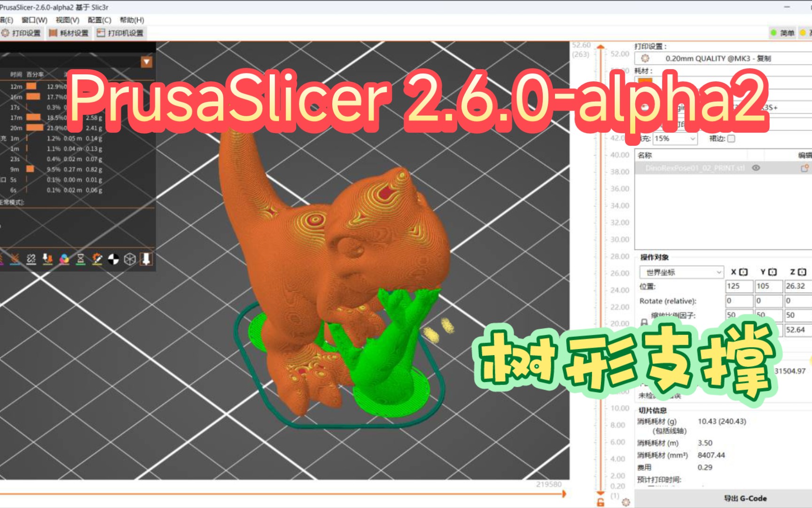
Task: Click the Z scale factor field showing 50
Action: (x=798, y=315)
